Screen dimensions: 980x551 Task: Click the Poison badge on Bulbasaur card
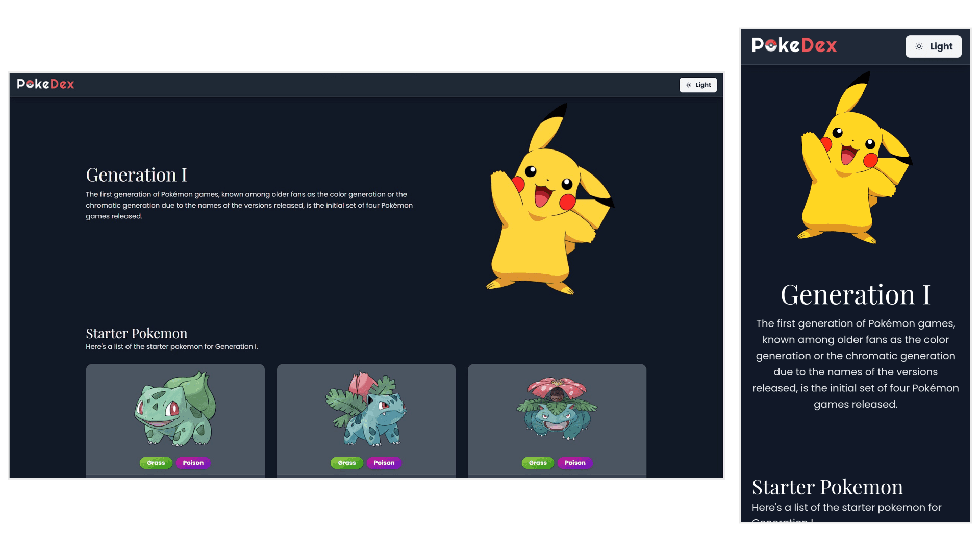193,463
